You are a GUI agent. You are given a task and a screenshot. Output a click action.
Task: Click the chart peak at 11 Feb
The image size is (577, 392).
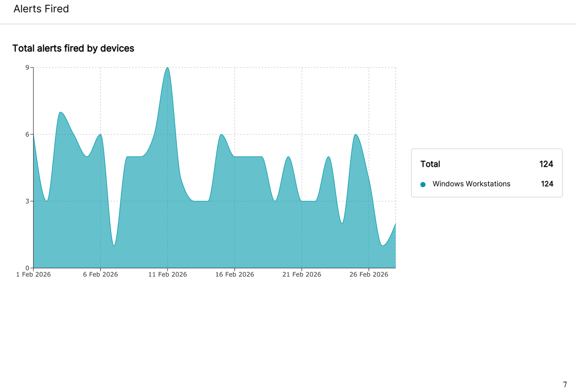(167, 68)
